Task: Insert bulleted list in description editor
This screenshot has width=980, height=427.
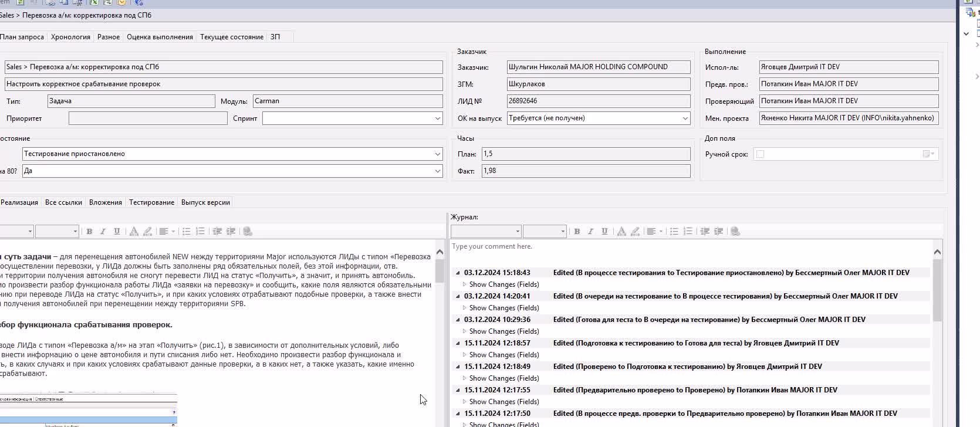Action: [x=186, y=232]
